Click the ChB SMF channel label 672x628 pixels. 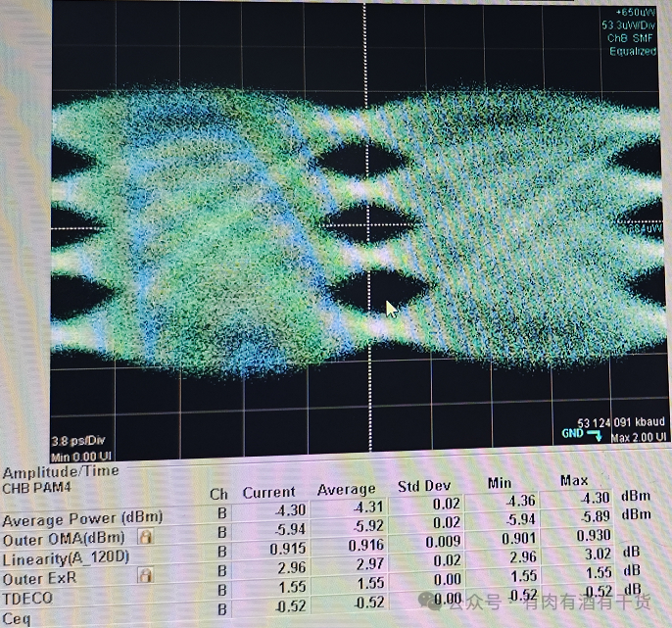pos(630,38)
